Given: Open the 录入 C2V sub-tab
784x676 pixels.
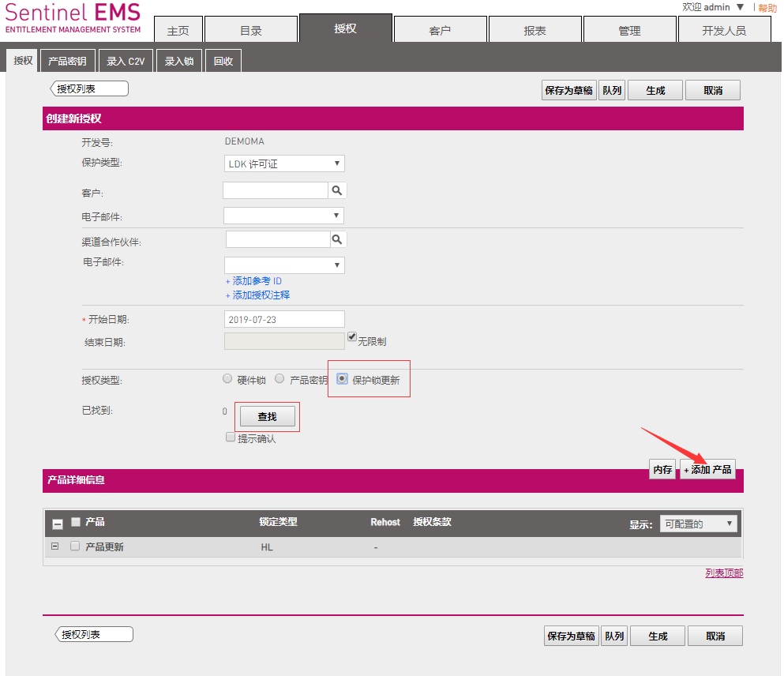Looking at the screenshot, I should point(126,61).
